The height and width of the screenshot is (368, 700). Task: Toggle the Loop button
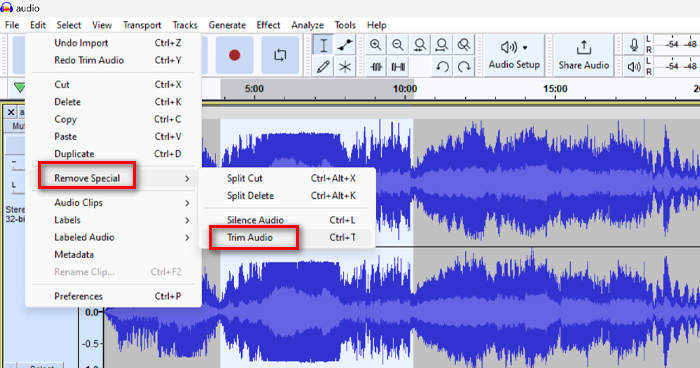click(280, 55)
